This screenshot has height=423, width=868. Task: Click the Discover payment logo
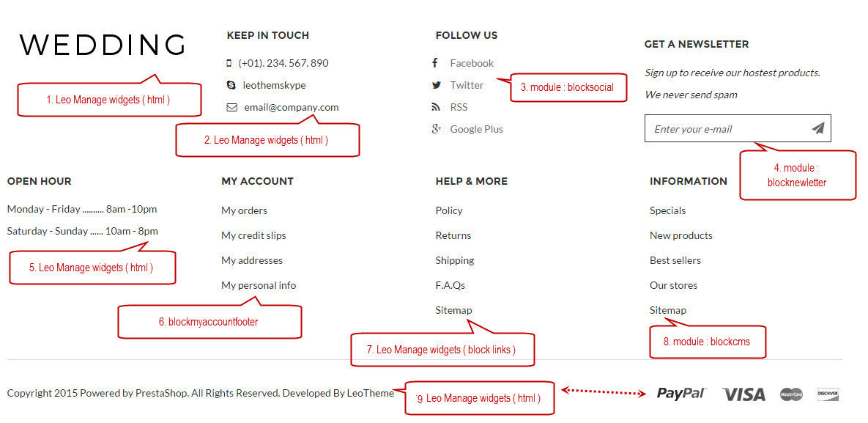pyautogui.click(x=828, y=394)
